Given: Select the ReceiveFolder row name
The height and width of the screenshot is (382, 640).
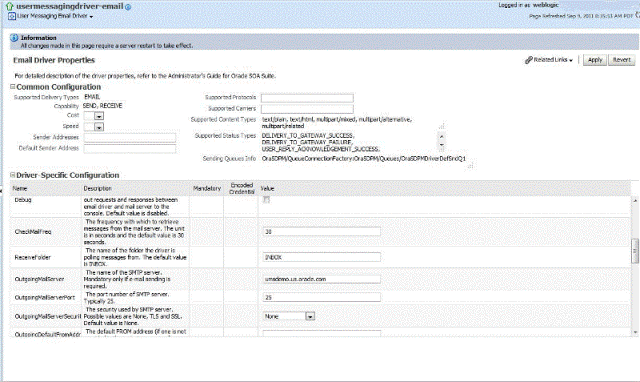Looking at the screenshot, I should (33, 258).
